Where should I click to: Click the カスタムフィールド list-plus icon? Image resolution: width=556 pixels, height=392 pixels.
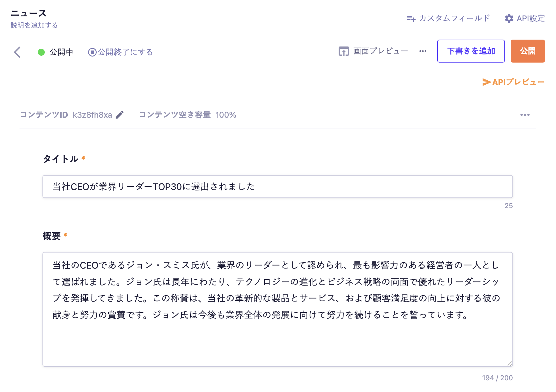tap(411, 19)
